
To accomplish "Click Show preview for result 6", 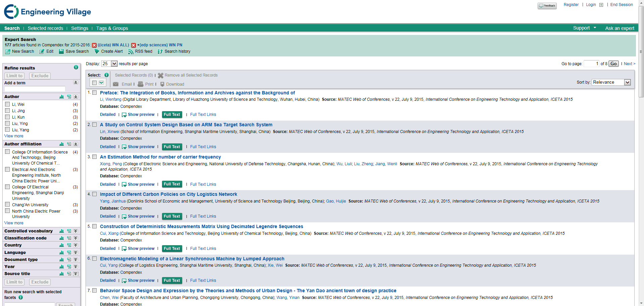I will pos(138,281).
